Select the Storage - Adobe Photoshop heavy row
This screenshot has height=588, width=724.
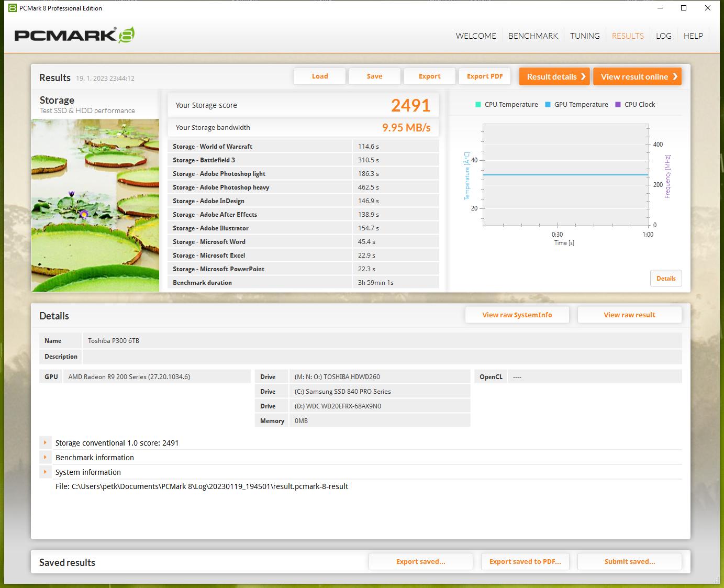303,187
